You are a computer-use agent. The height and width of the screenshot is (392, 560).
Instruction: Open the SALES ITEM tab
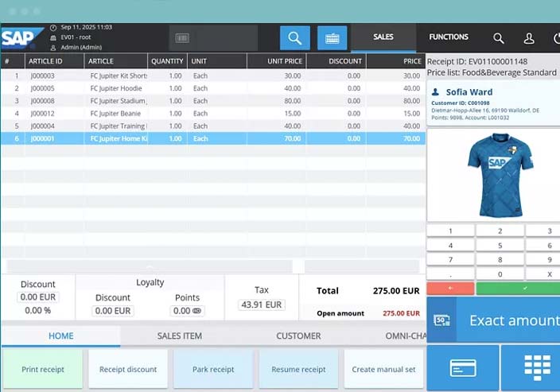pos(180,336)
